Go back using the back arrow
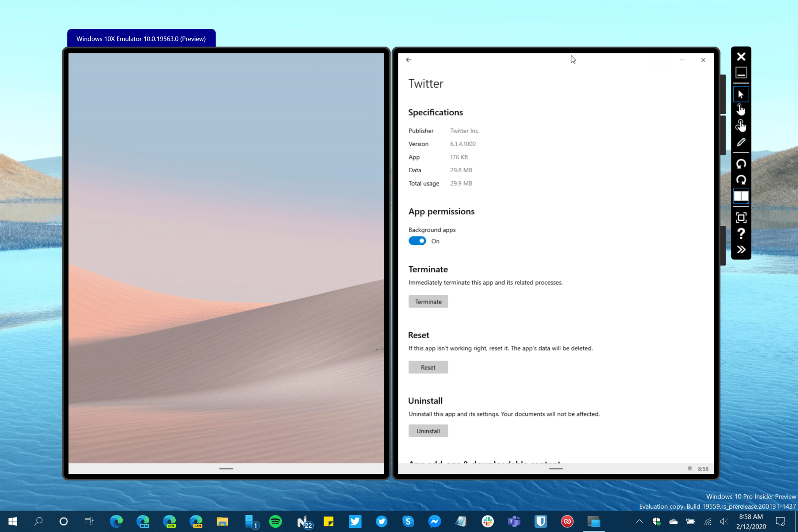This screenshot has width=798, height=532. (x=408, y=59)
